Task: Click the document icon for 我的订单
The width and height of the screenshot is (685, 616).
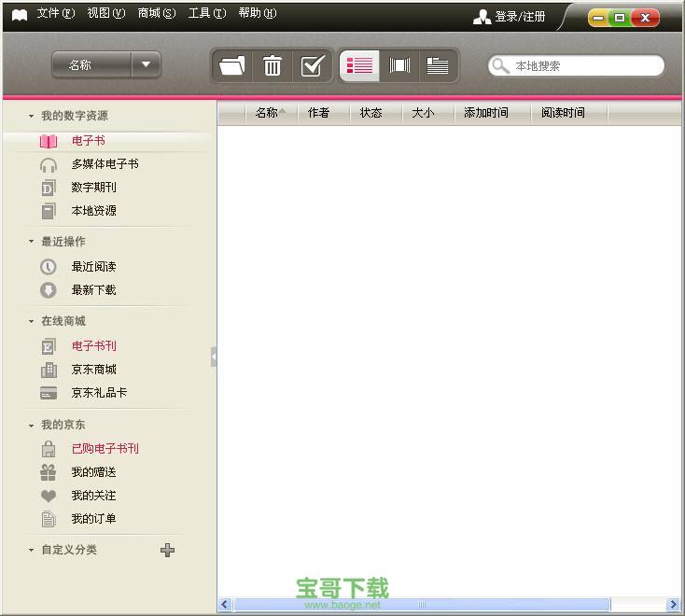Action: coord(49,519)
